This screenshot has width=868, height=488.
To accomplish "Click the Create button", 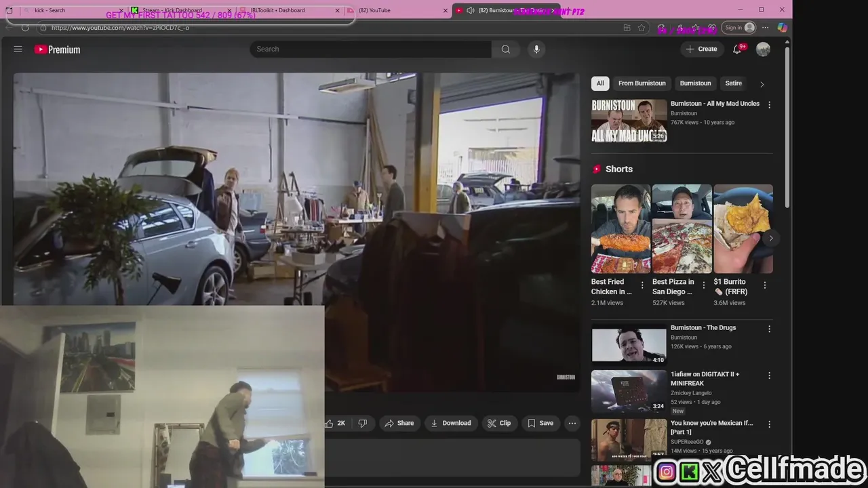I will point(701,49).
